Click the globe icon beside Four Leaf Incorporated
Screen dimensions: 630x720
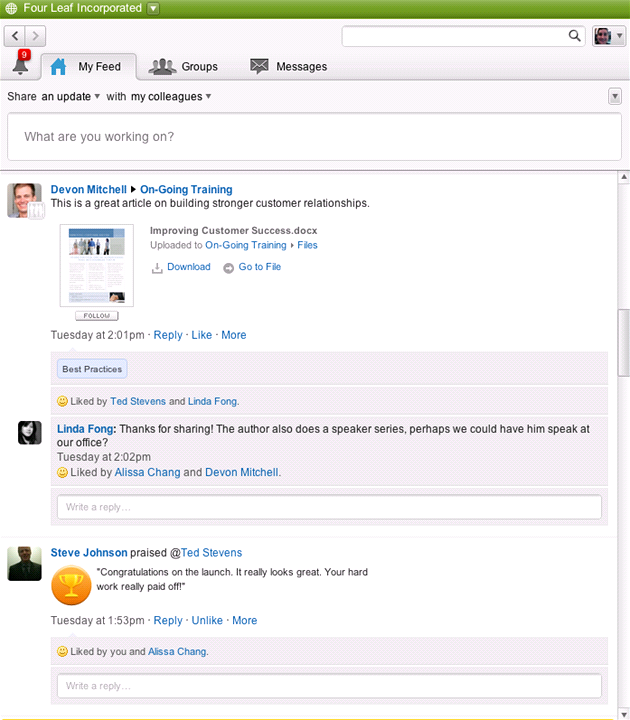11,8
